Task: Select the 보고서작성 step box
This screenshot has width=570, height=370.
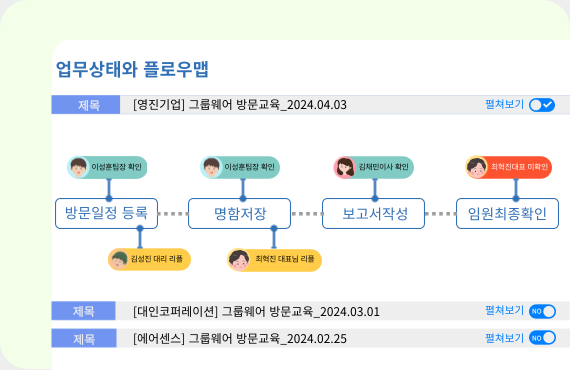Action: [x=373, y=213]
